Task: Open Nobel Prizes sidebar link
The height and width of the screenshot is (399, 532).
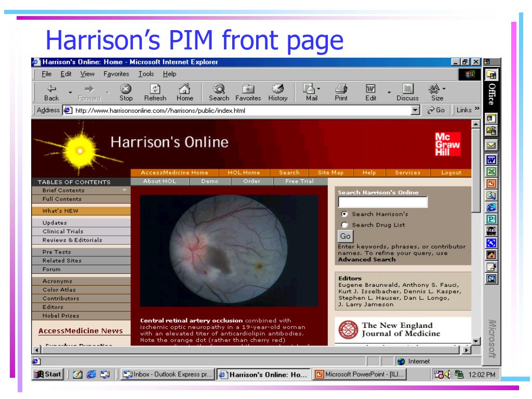Action: tap(81, 315)
